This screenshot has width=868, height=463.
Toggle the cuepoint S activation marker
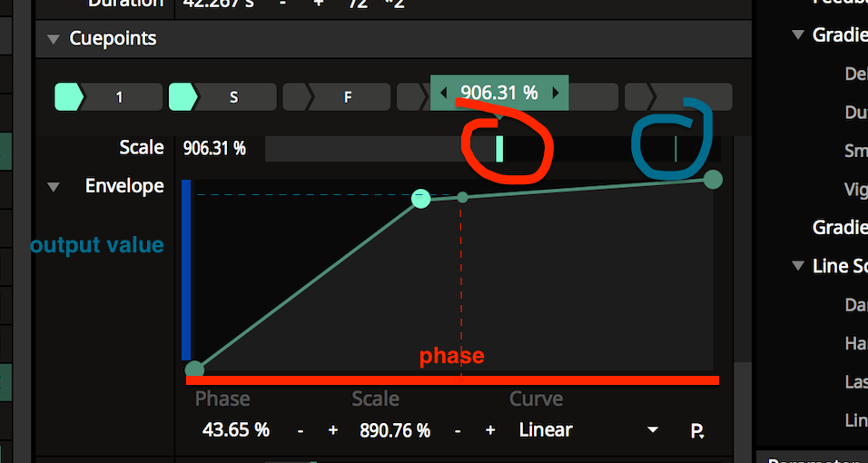[x=182, y=96]
